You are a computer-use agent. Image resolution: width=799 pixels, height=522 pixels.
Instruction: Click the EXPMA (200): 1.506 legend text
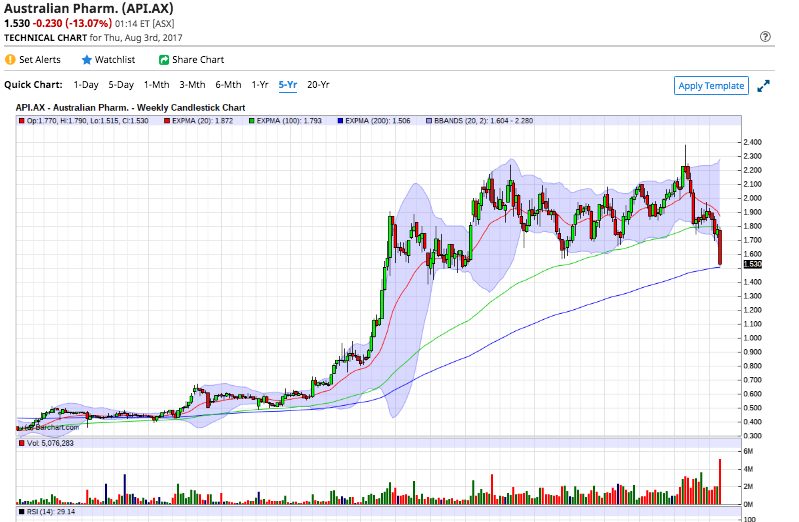(x=378, y=121)
